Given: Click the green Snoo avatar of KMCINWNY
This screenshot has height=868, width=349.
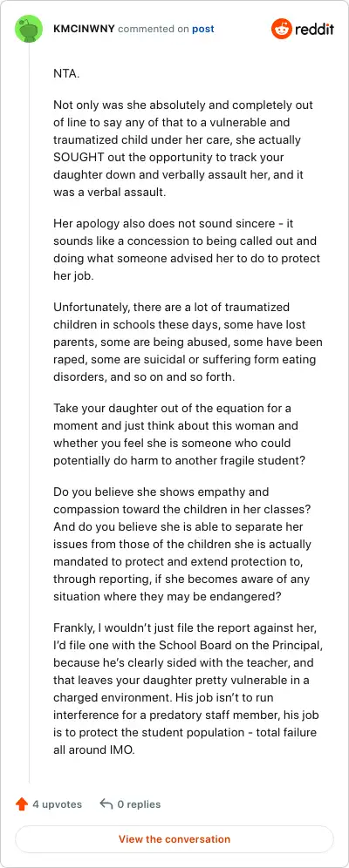Looking at the screenshot, I should pyautogui.click(x=29, y=29).
